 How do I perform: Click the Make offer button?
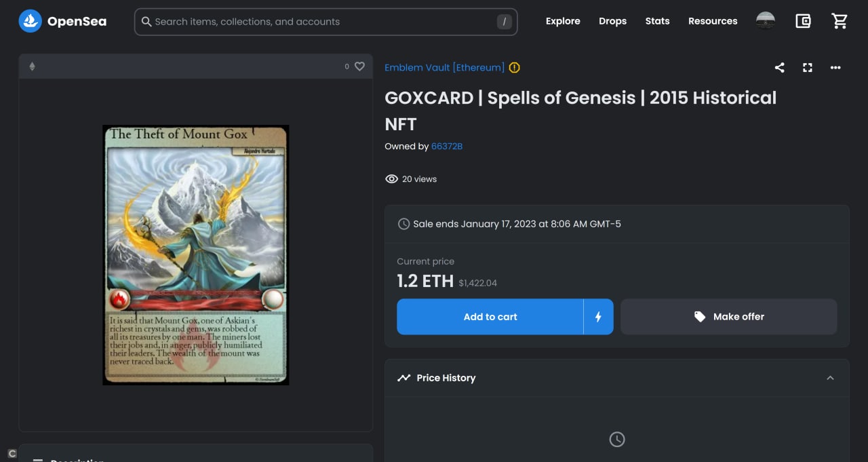pos(729,317)
